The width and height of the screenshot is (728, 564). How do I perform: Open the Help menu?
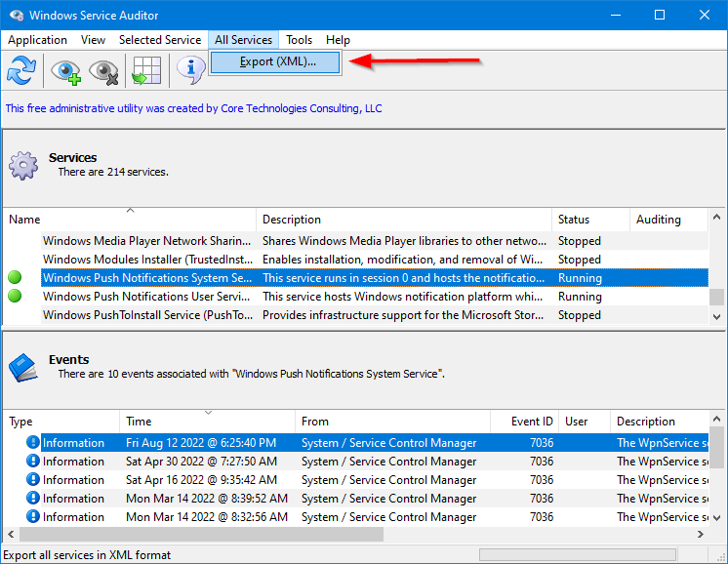(338, 40)
